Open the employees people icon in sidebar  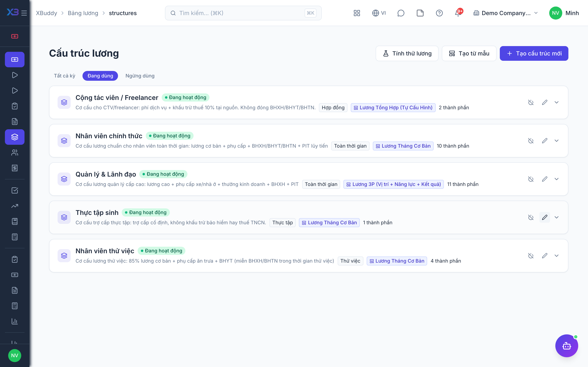(x=14, y=153)
